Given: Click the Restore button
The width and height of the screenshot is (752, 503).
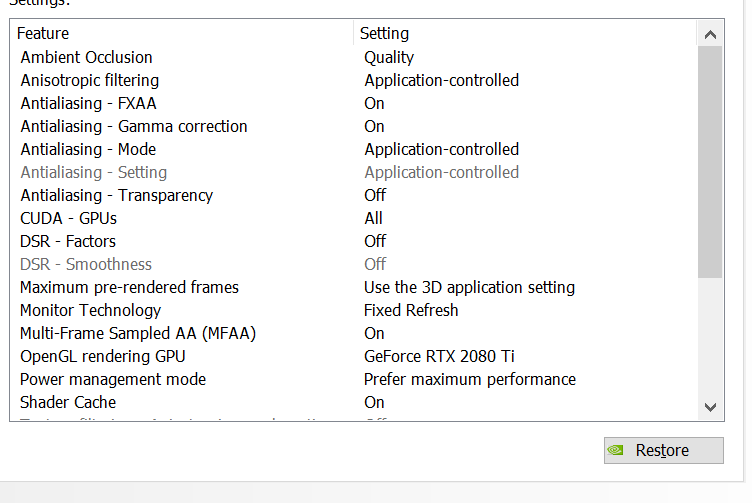Looking at the screenshot, I should pyautogui.click(x=664, y=450).
